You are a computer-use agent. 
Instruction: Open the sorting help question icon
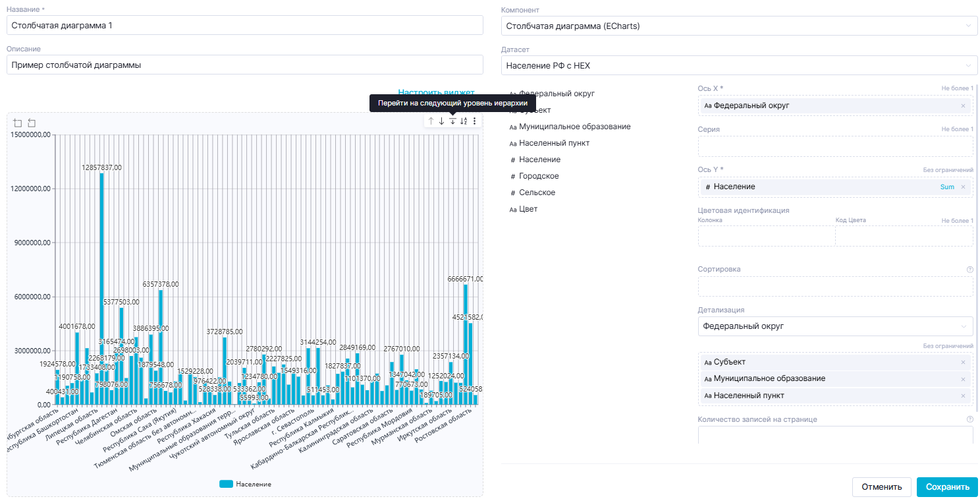969,270
